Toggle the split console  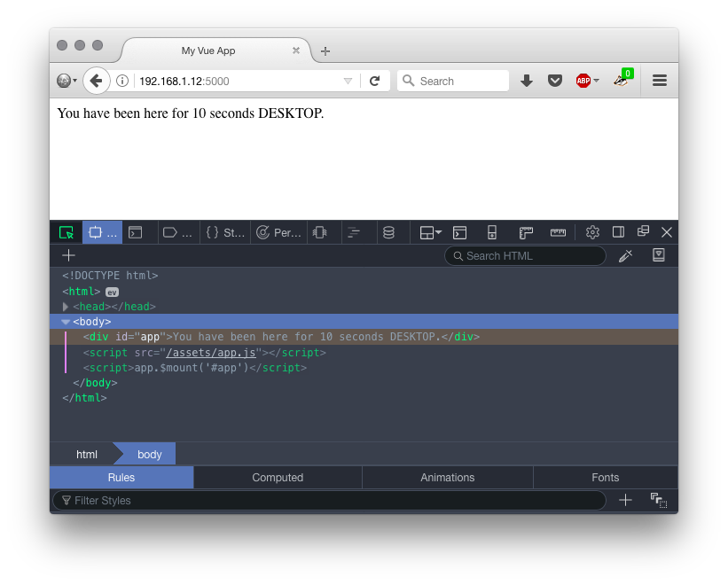click(459, 232)
